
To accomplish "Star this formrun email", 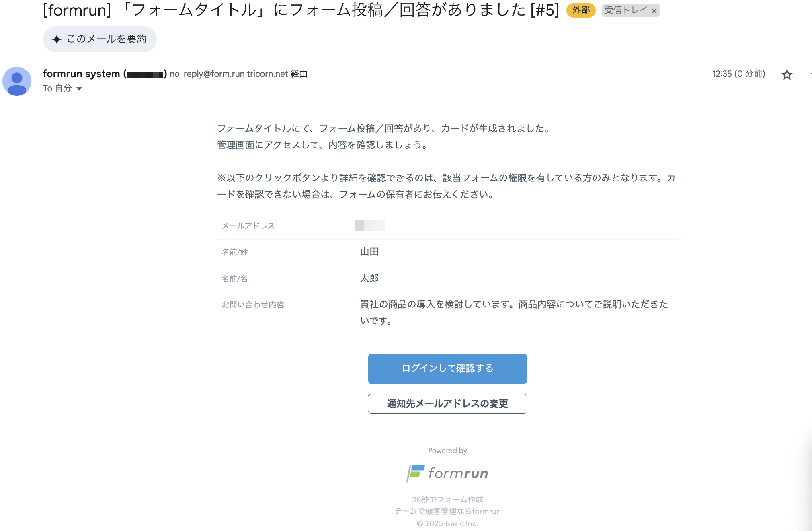I will (x=787, y=74).
